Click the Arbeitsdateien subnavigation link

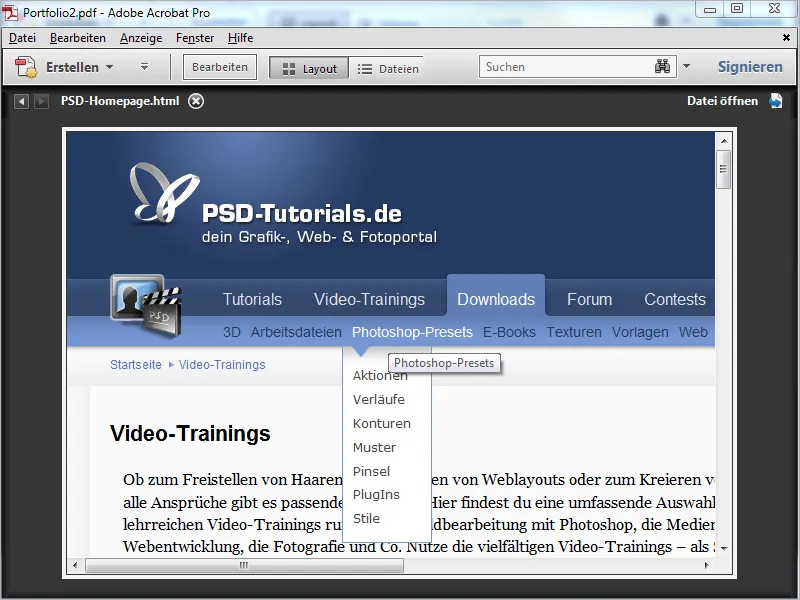pyautogui.click(x=296, y=332)
